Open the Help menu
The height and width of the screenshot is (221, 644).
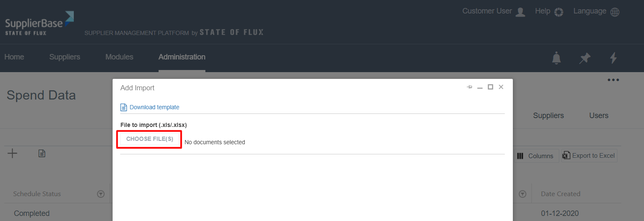pos(549,11)
